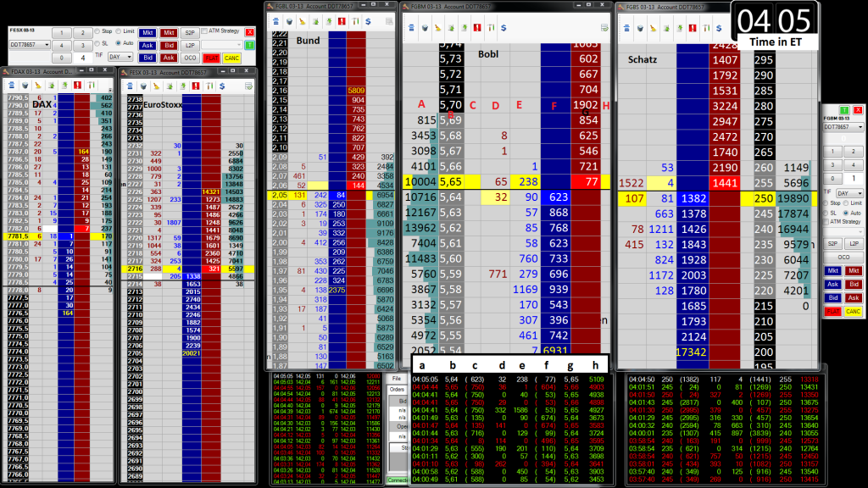Click the OCO button in FGBM order panel

tap(843, 258)
